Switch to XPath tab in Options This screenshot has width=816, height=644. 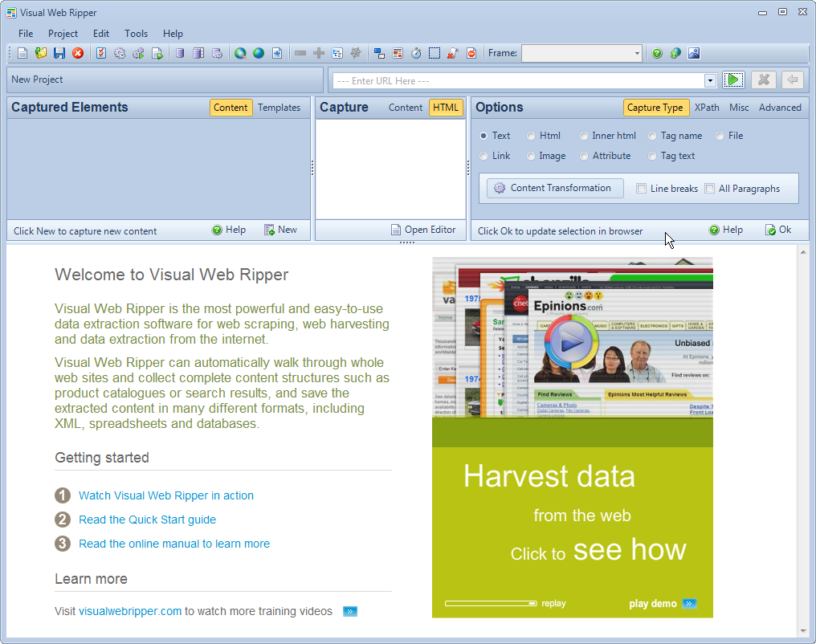[x=707, y=108]
